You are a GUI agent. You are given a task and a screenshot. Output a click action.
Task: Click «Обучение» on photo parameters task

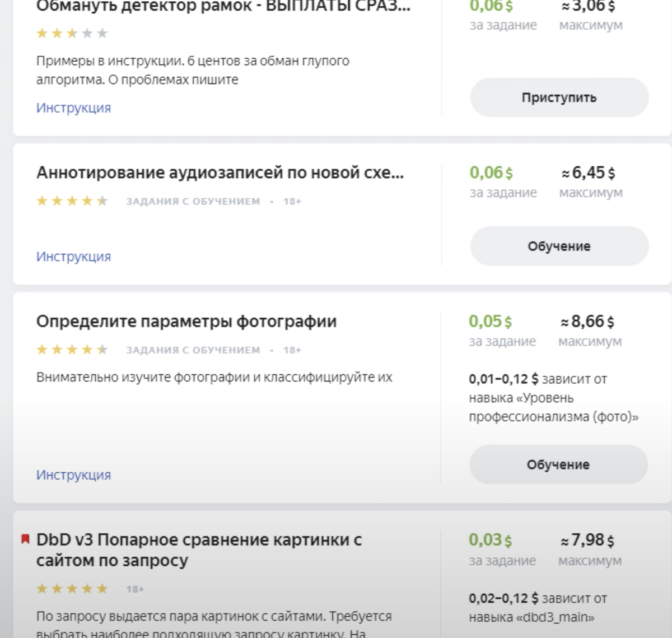(558, 464)
